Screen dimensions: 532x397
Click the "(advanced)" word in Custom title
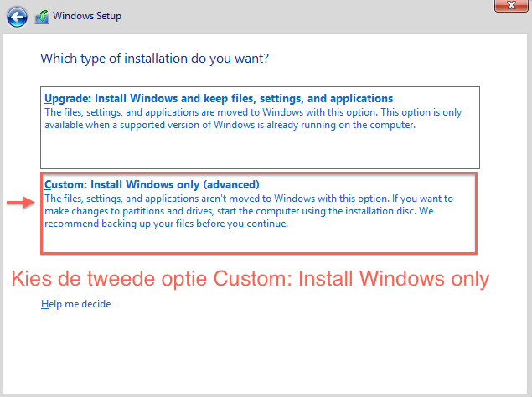(x=232, y=184)
